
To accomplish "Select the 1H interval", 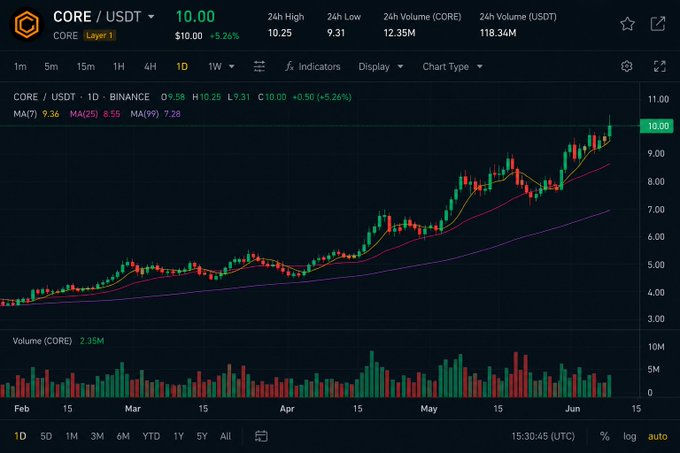I will point(118,66).
